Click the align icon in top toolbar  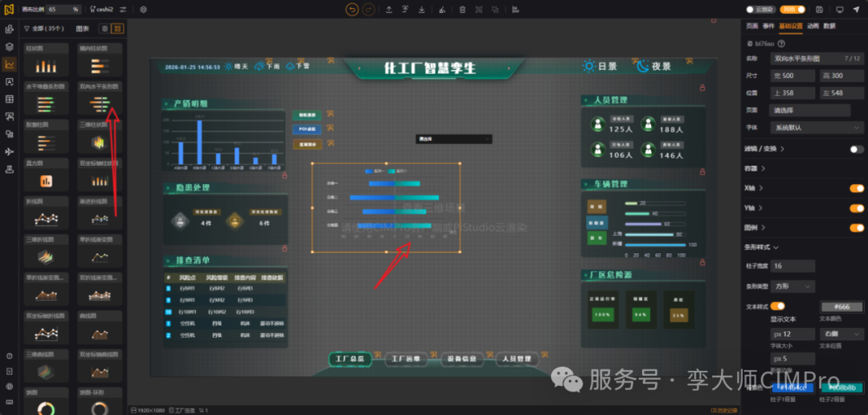515,10
